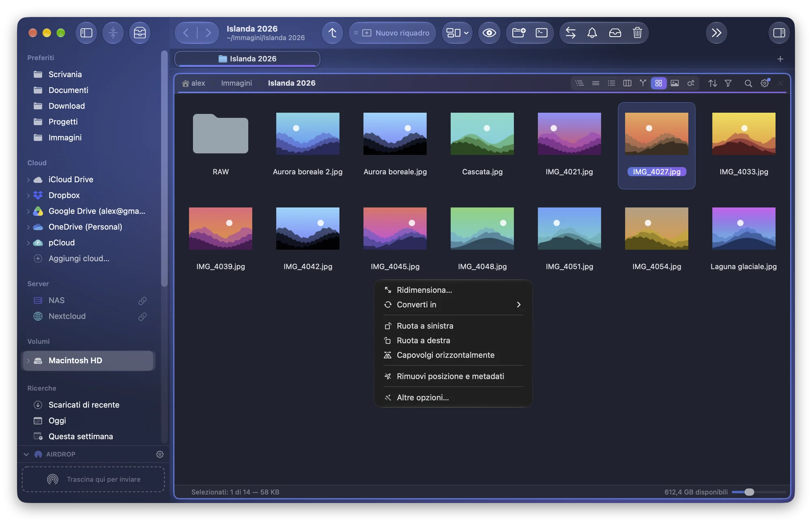Screen dimensions: 812x520
Task: Open the filter funnel icon
Action: point(728,83)
